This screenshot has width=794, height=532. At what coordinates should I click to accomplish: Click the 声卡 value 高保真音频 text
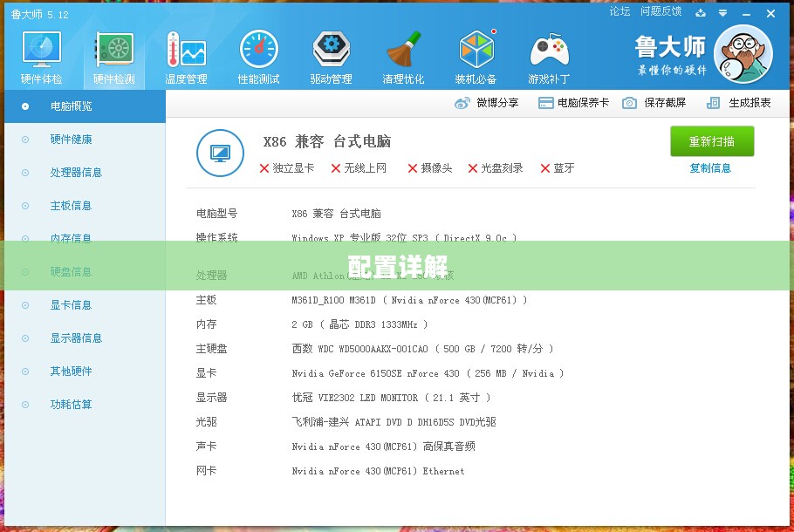[383, 447]
